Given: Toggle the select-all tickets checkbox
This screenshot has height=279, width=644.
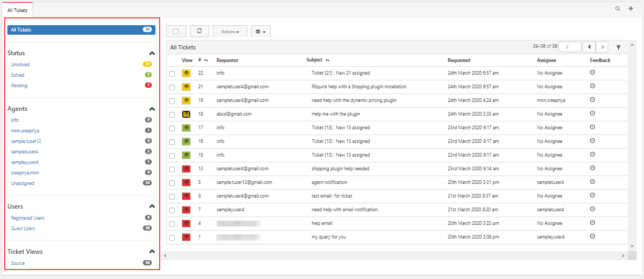Looking at the screenshot, I should (176, 32).
